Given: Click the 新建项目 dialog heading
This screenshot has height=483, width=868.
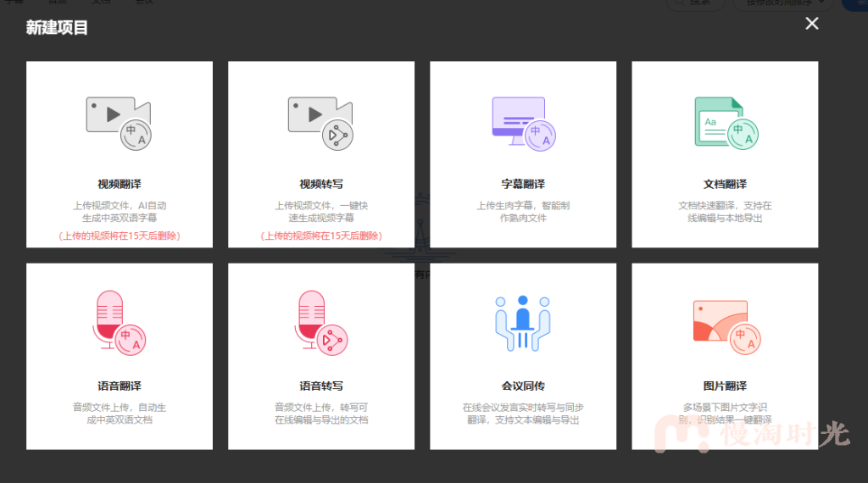Looking at the screenshot, I should (x=57, y=28).
